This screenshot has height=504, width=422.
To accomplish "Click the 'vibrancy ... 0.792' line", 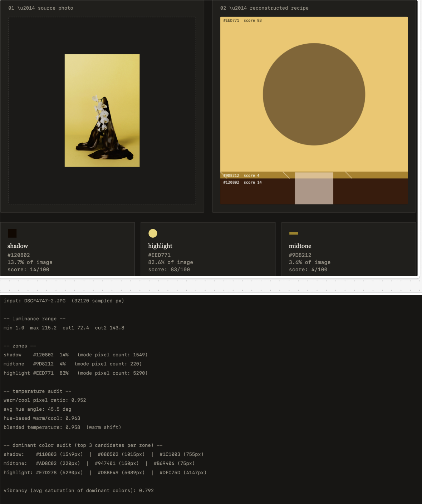I will point(79,491).
